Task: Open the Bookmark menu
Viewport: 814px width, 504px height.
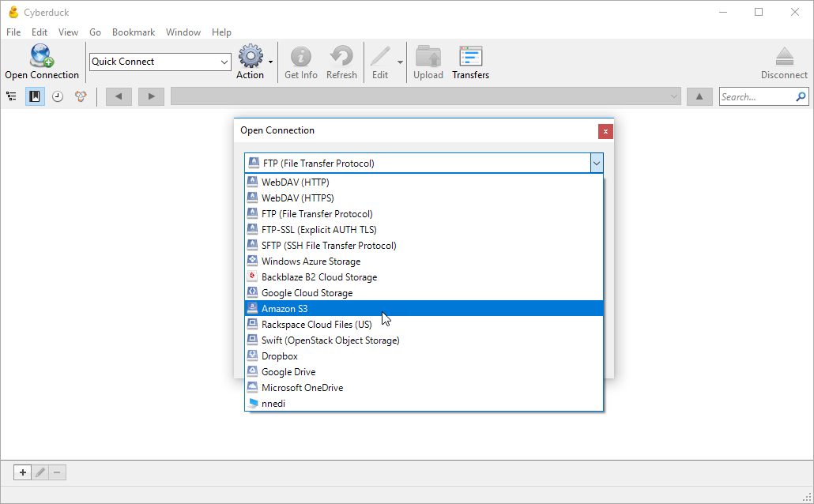Action: point(133,32)
